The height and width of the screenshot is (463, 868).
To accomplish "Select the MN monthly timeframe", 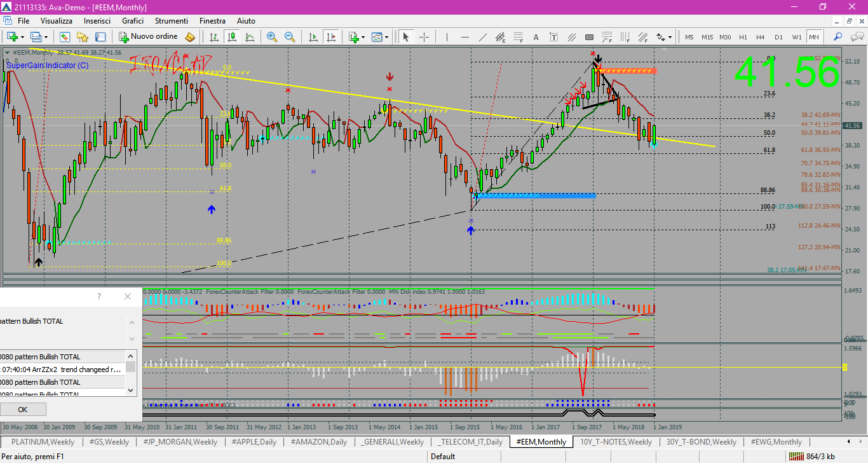I will pos(814,37).
